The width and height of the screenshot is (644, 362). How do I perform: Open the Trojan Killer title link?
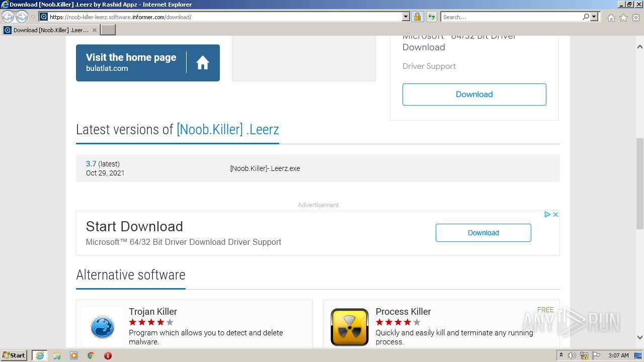153,312
